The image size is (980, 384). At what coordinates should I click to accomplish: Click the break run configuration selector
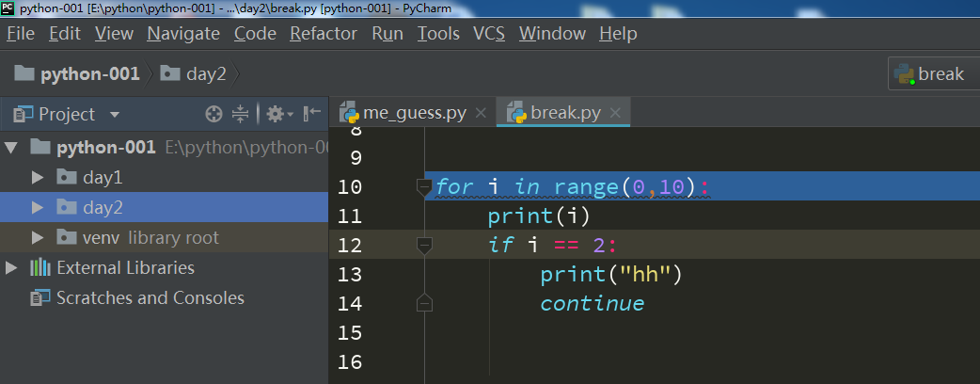(x=931, y=74)
